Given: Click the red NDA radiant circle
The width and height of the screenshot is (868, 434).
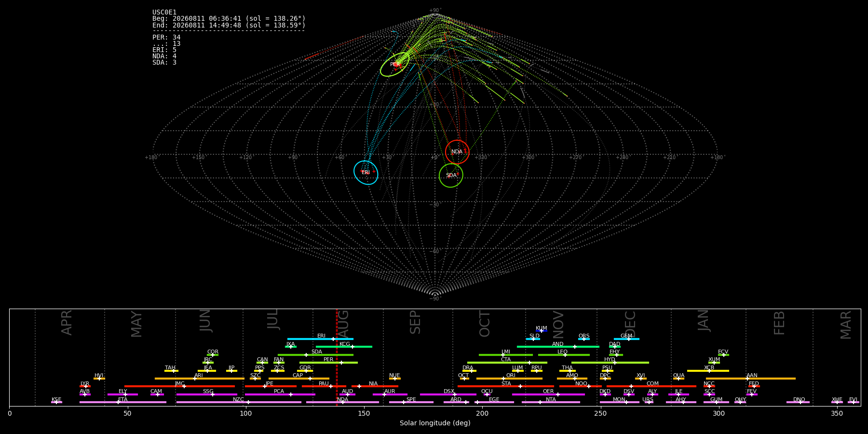Looking at the screenshot, I should pyautogui.click(x=457, y=152).
